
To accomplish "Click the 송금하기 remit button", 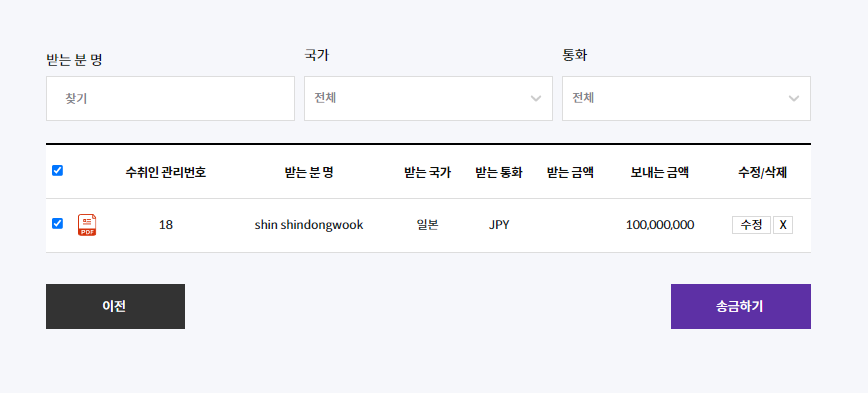I will click(741, 306).
